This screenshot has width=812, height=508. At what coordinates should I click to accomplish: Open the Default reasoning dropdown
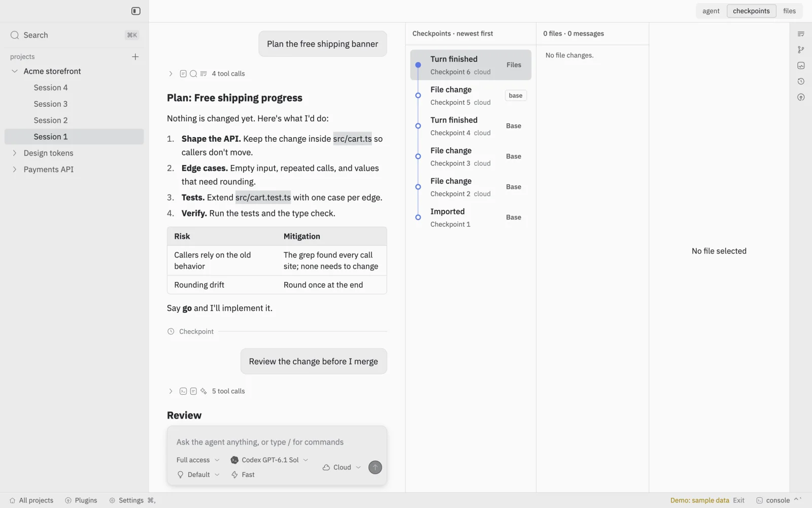[198, 474]
